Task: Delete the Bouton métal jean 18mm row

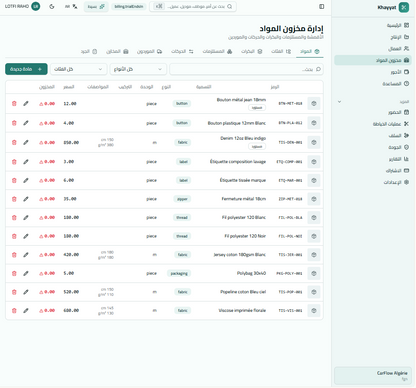Action: point(14,104)
